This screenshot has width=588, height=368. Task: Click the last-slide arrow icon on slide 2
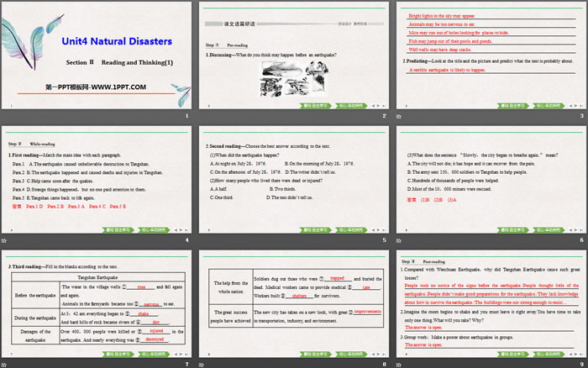click(384, 106)
